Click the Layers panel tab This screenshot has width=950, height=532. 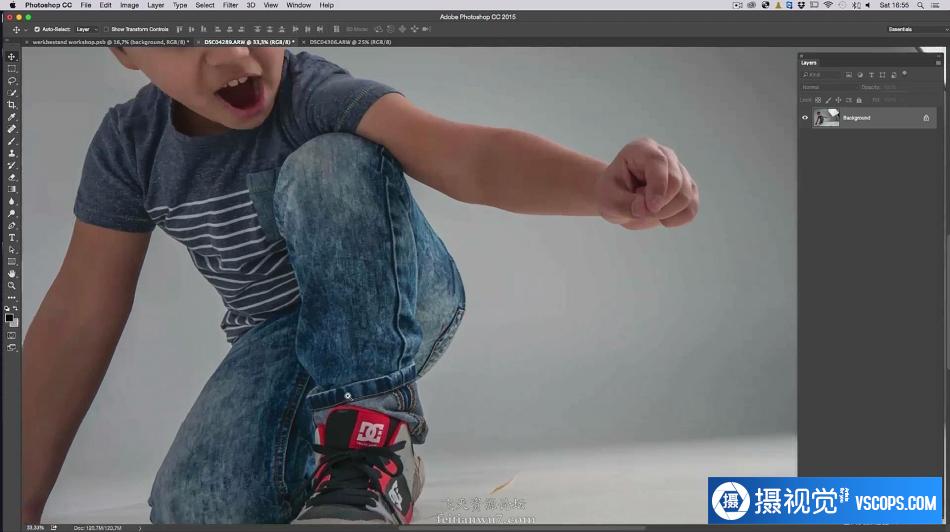pos(809,63)
